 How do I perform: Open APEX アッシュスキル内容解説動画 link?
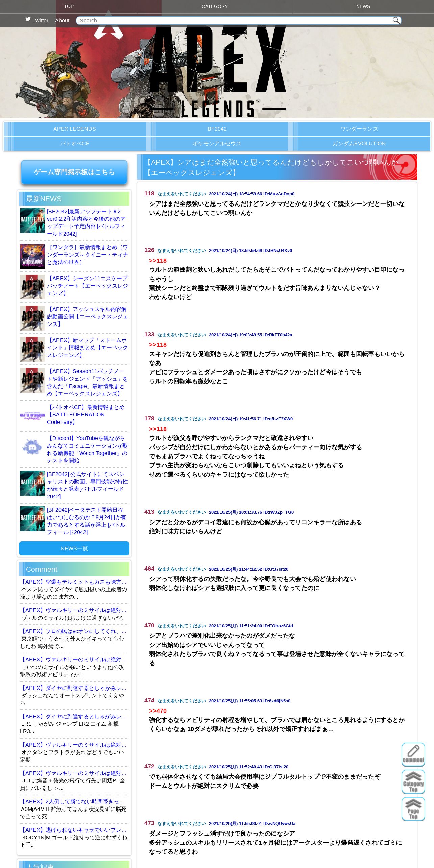87,317
